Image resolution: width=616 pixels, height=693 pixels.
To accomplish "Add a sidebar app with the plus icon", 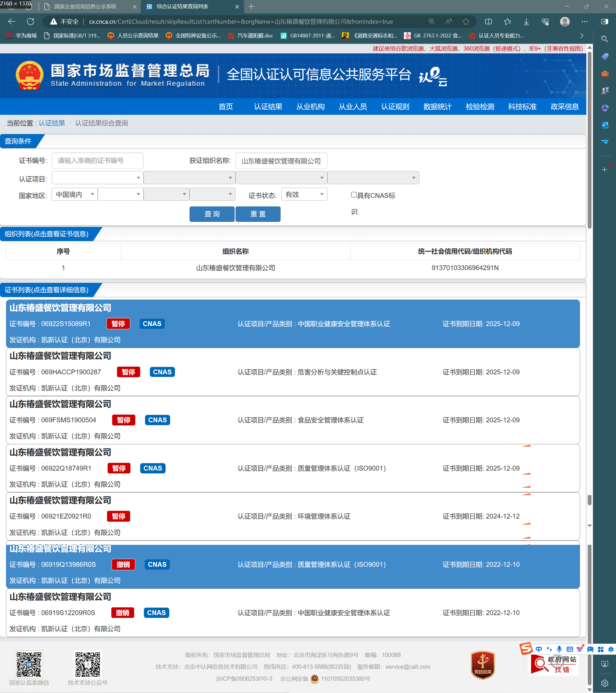I will coord(605,170).
